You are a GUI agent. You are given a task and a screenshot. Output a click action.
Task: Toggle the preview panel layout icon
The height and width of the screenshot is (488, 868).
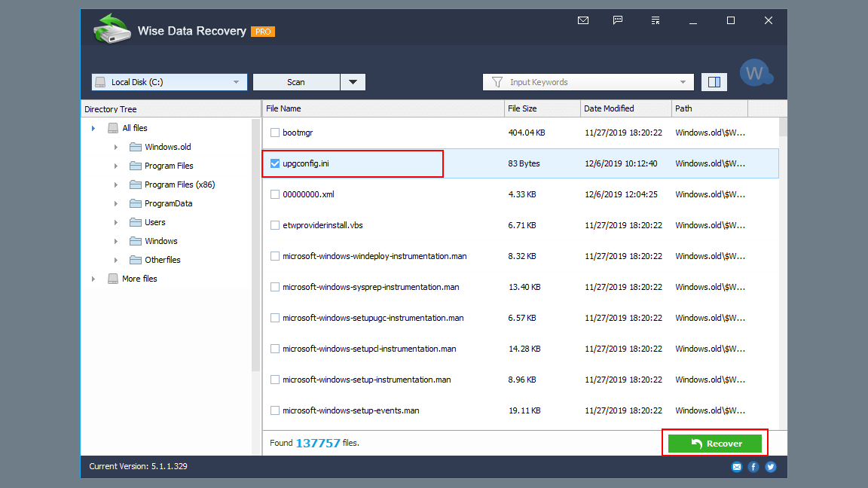click(x=714, y=82)
